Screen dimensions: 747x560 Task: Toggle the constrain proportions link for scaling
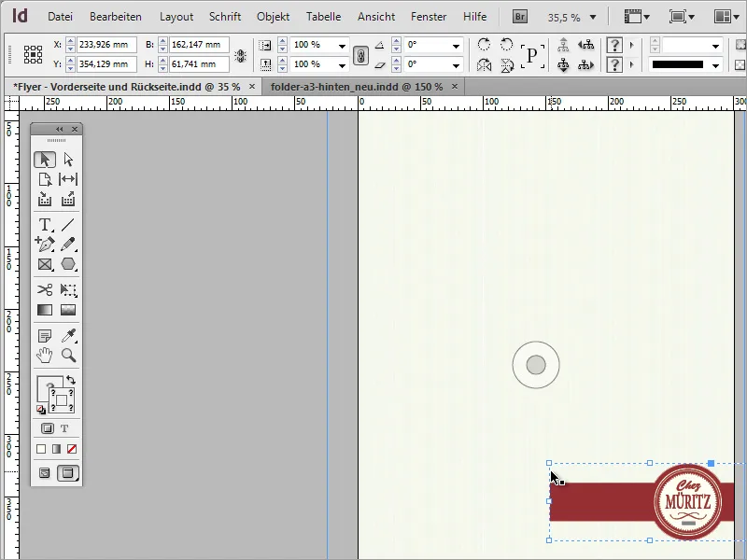(360, 55)
